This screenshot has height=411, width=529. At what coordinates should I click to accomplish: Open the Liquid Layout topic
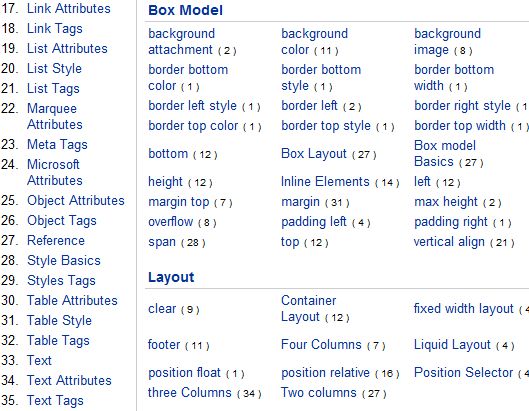452,345
